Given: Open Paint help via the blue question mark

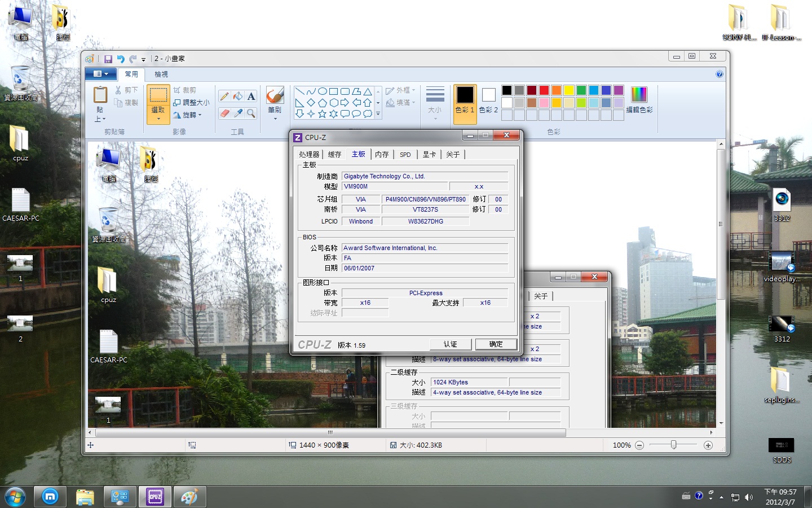Looking at the screenshot, I should coord(719,74).
